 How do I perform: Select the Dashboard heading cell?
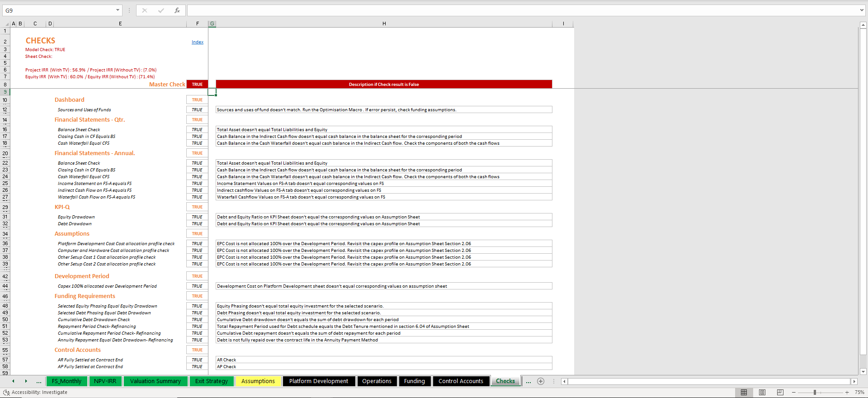[x=69, y=100]
